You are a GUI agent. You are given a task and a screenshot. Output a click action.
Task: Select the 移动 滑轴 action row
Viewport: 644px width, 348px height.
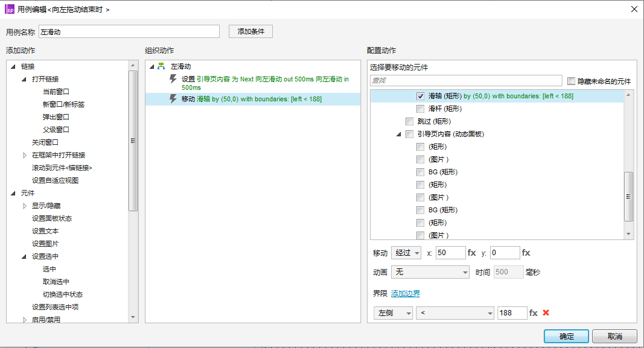(x=252, y=99)
